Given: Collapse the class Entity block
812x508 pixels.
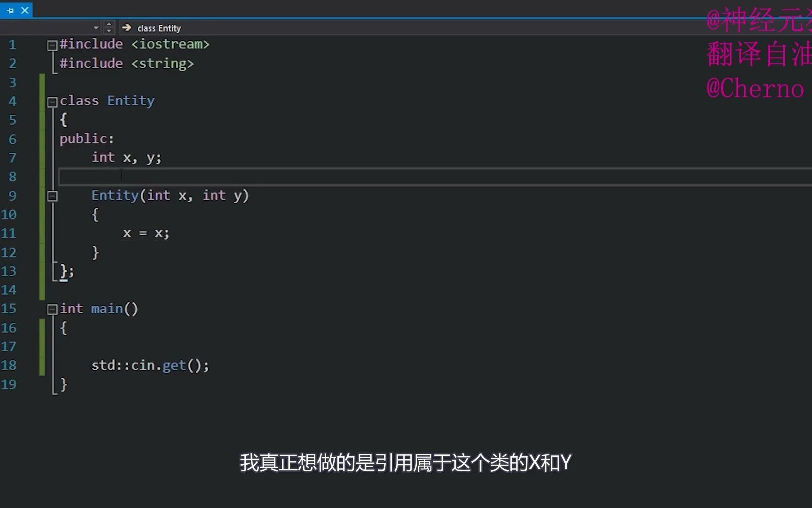Looking at the screenshot, I should pyautogui.click(x=52, y=102).
